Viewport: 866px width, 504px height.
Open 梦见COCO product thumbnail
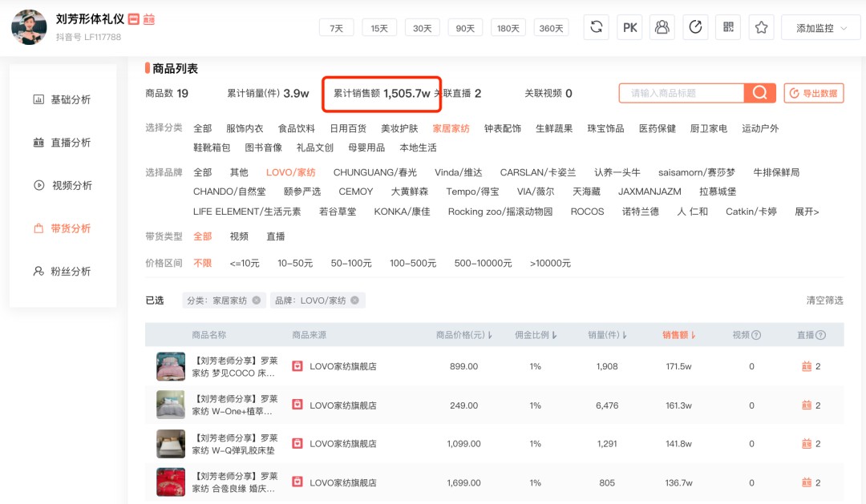(x=171, y=366)
